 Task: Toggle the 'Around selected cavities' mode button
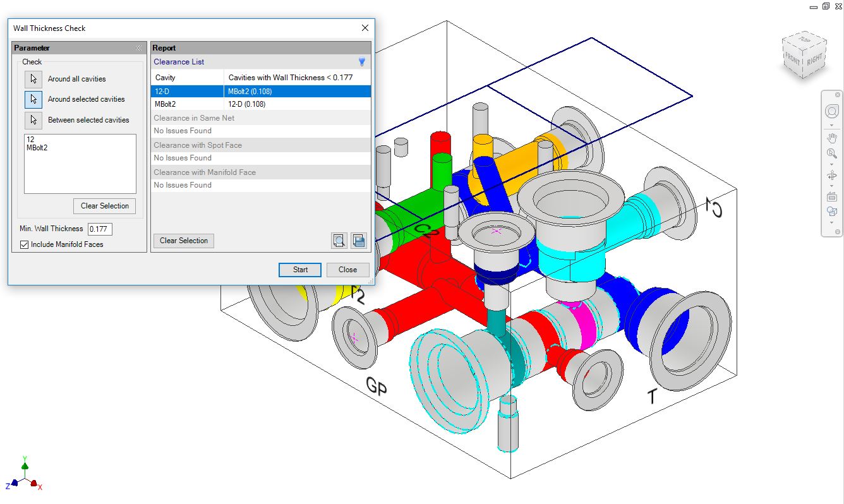click(x=33, y=99)
